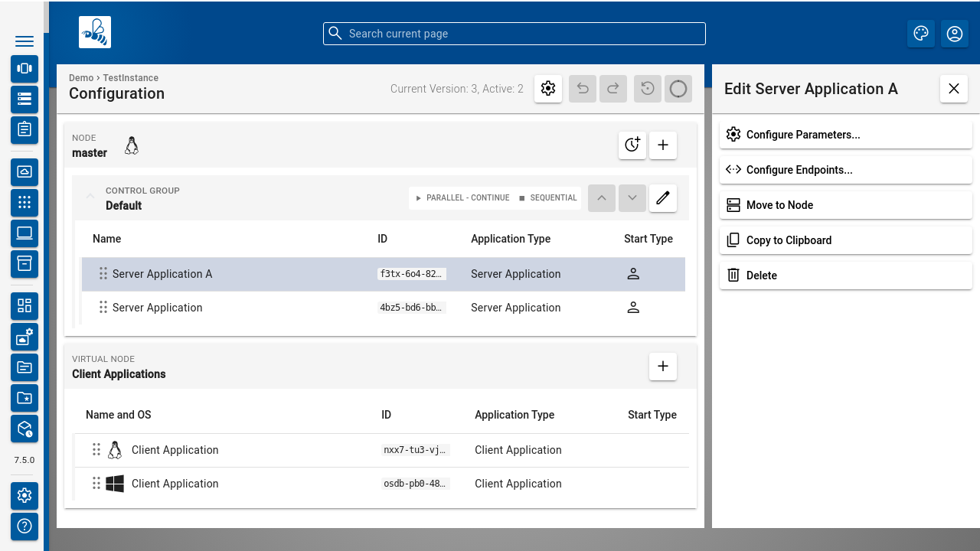
Task: Select Client Application row with ID osdb
Action: coord(381,484)
